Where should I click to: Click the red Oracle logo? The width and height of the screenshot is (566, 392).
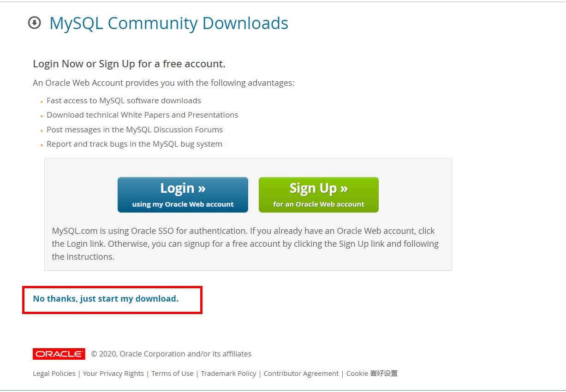click(x=59, y=354)
